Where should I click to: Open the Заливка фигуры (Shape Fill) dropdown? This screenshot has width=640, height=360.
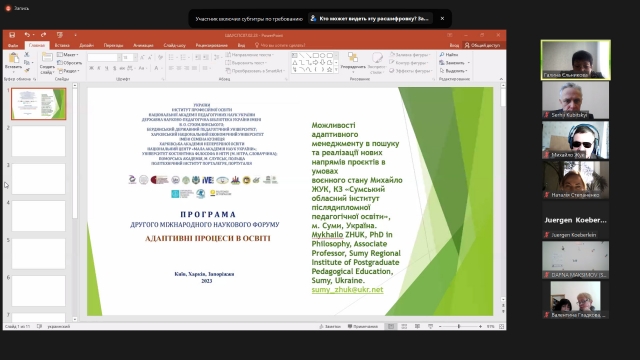410,55
